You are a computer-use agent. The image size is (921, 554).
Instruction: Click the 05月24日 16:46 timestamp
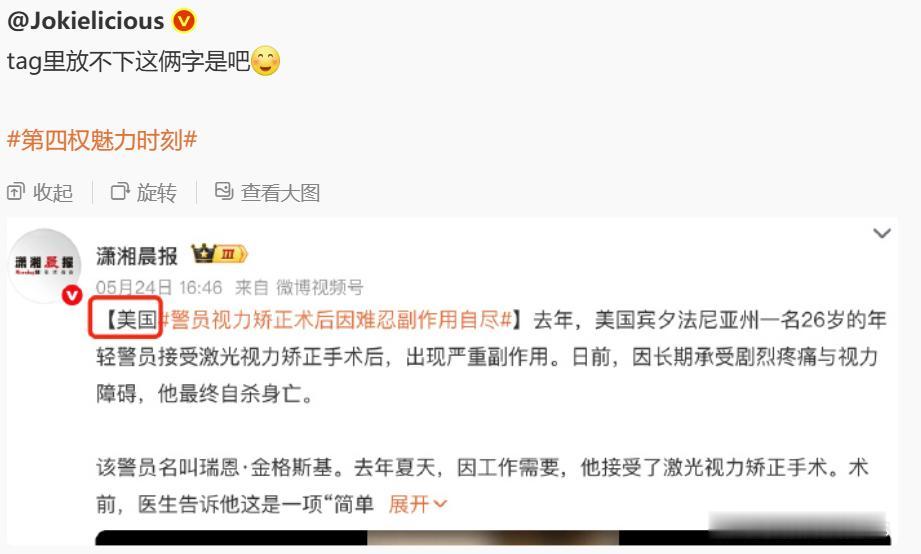pos(159,287)
